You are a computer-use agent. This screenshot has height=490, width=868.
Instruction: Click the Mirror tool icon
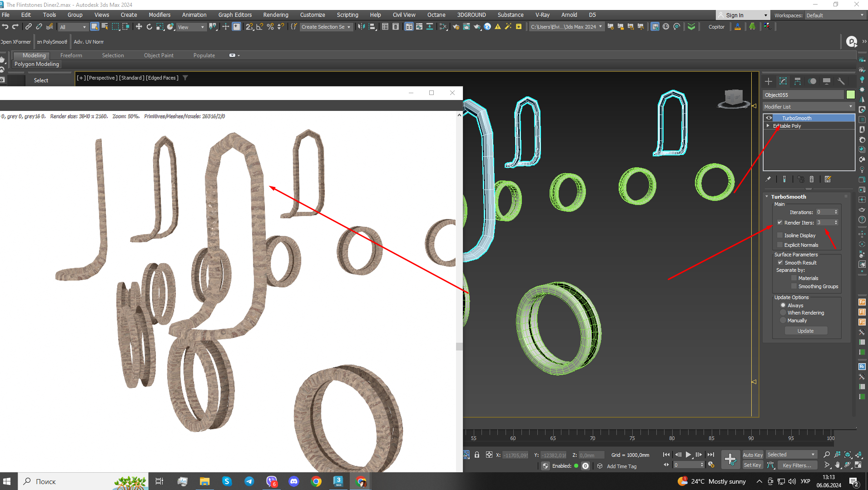pos(362,27)
